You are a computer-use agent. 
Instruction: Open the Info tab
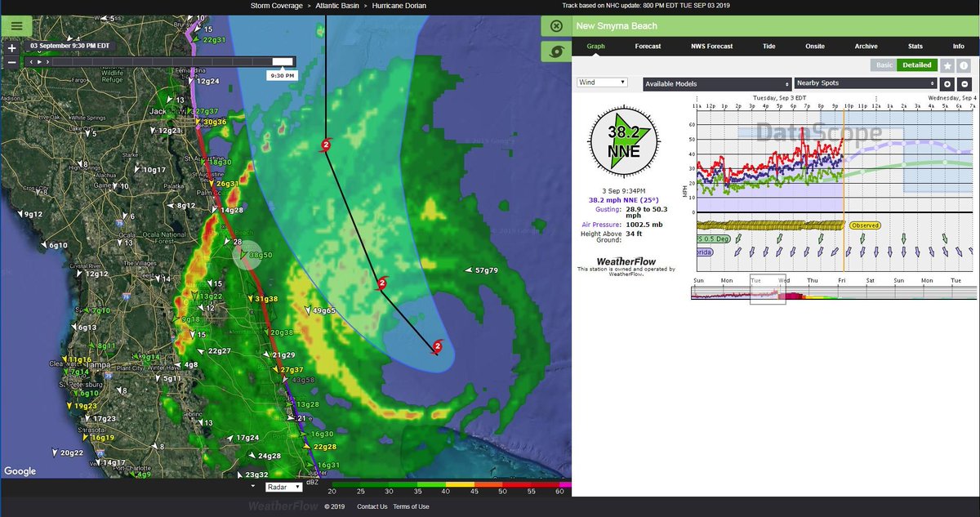pos(958,47)
